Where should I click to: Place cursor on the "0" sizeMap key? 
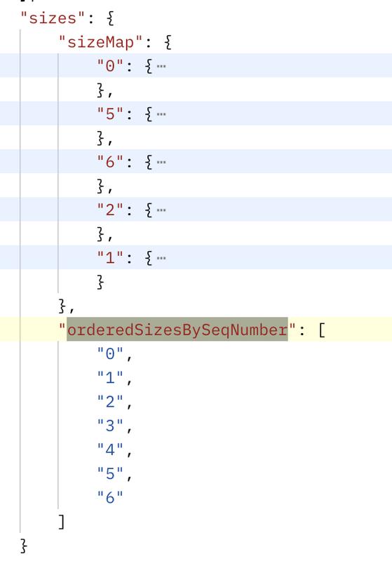click(x=110, y=66)
